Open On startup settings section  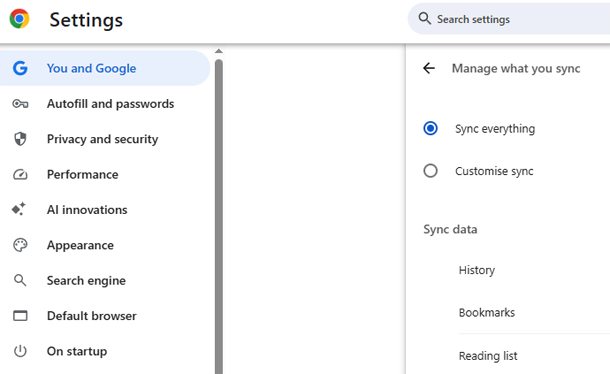[105, 351]
